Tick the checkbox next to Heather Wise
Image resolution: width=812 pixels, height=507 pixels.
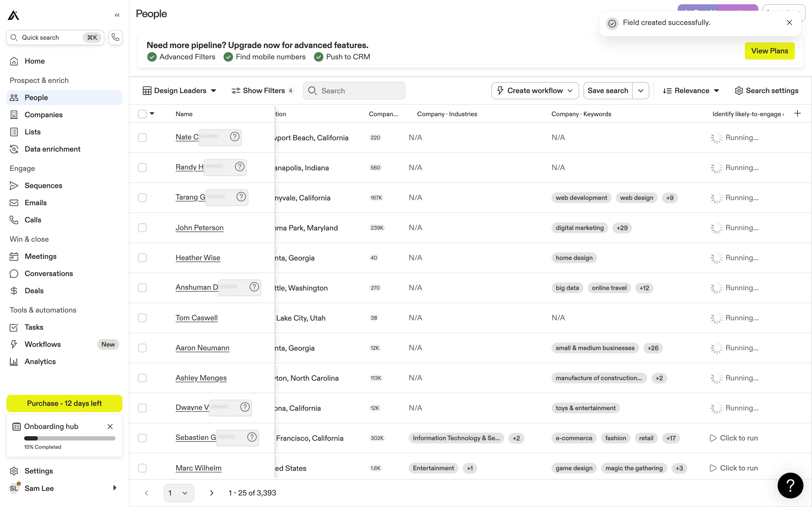(x=142, y=258)
